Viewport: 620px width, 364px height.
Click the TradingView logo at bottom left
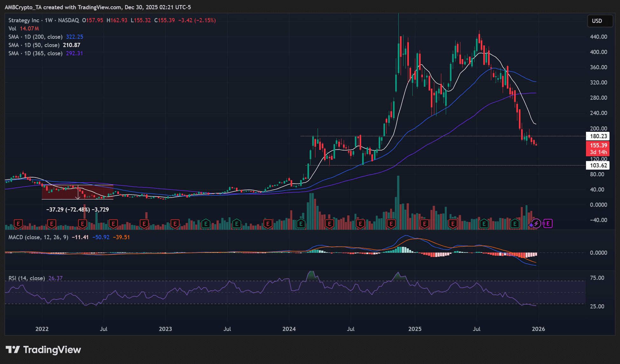[x=43, y=350]
